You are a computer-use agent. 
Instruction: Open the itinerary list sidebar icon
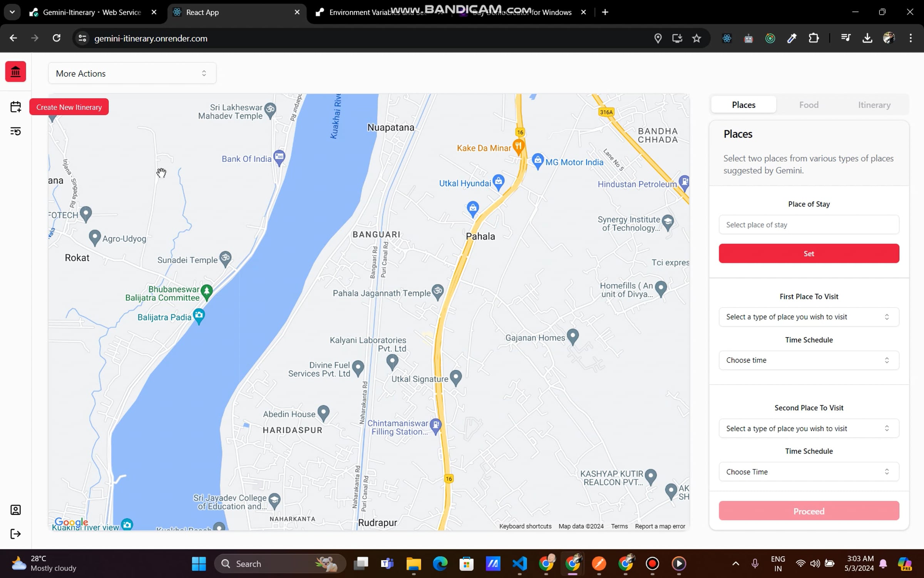tap(15, 131)
